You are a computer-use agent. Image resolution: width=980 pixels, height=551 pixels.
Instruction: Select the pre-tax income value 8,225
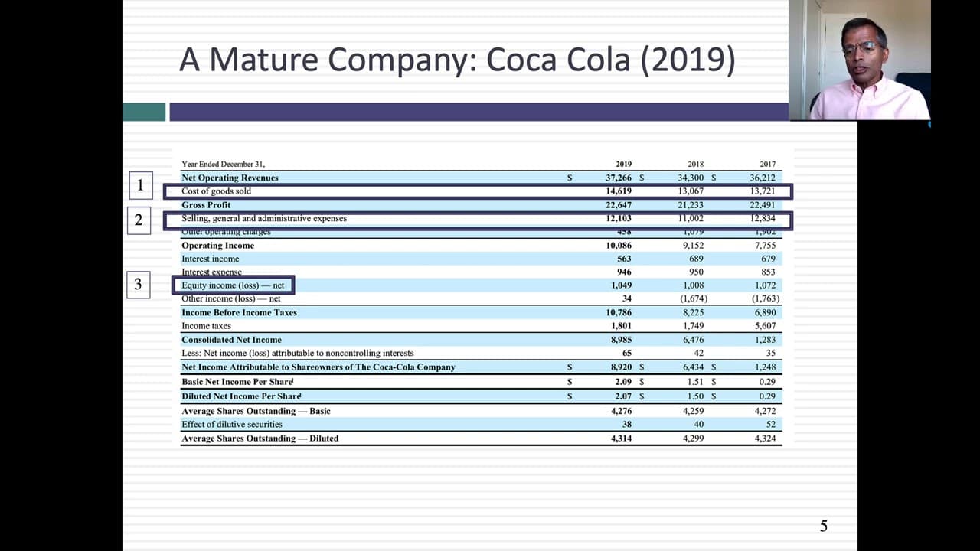pyautogui.click(x=693, y=312)
